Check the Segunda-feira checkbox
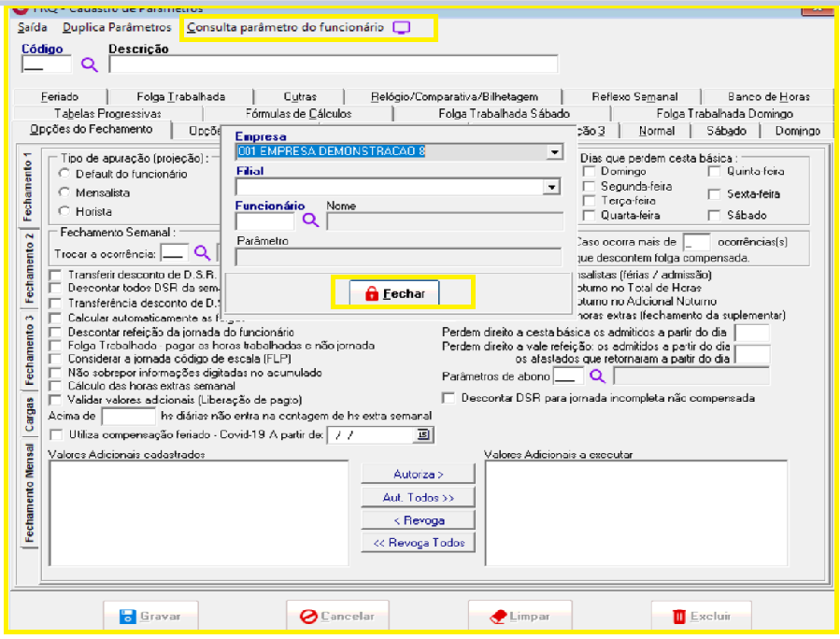This screenshot has height=639, width=840. click(589, 186)
